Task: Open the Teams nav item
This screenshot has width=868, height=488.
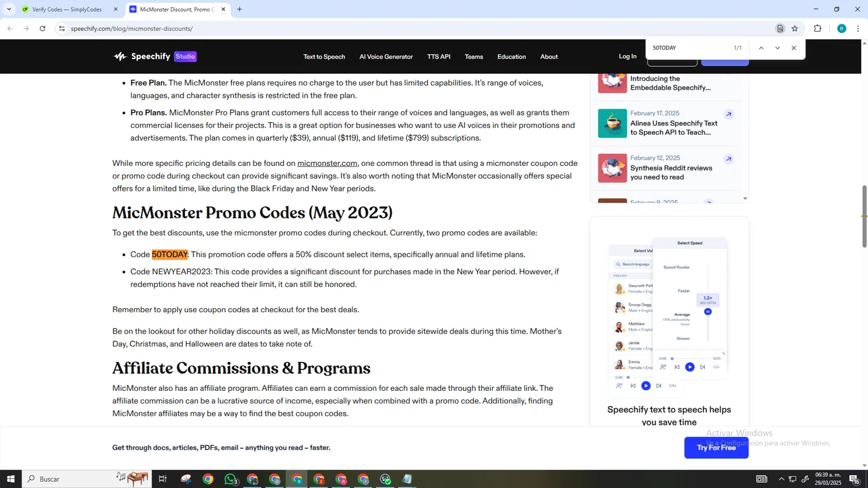Action: click(x=474, y=57)
